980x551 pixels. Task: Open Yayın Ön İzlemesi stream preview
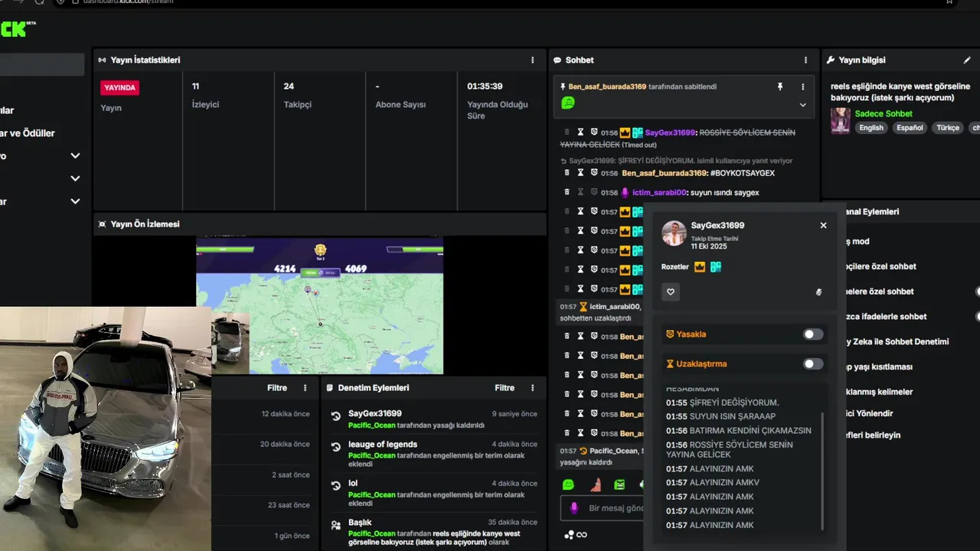click(319, 305)
